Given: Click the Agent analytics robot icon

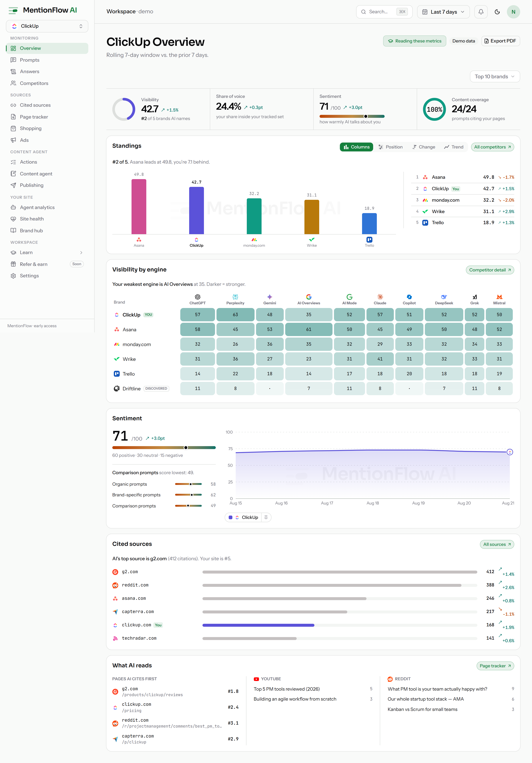Looking at the screenshot, I should (13, 207).
